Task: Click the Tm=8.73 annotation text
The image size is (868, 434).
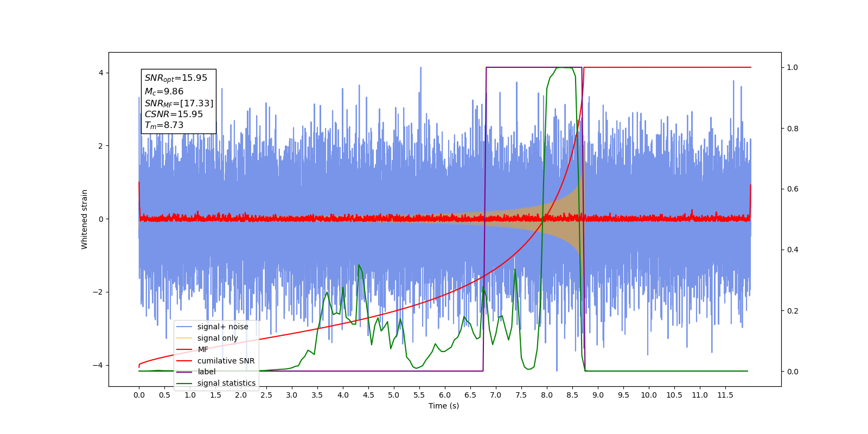Action: 164,125
